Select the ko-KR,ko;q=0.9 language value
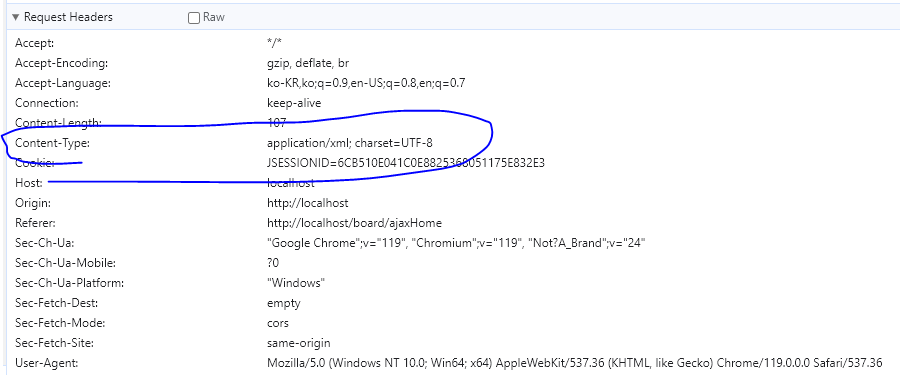The height and width of the screenshot is (375, 900). pyautogui.click(x=366, y=83)
